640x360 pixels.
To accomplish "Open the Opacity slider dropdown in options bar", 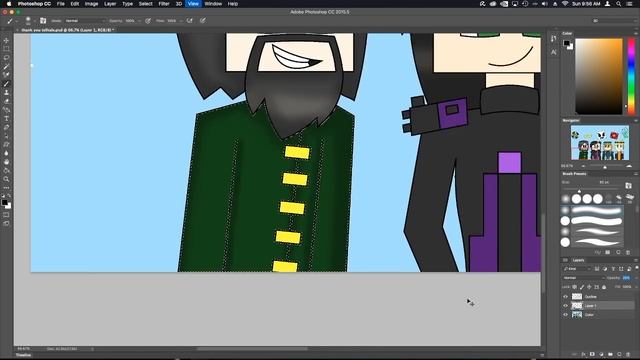I will point(139,20).
